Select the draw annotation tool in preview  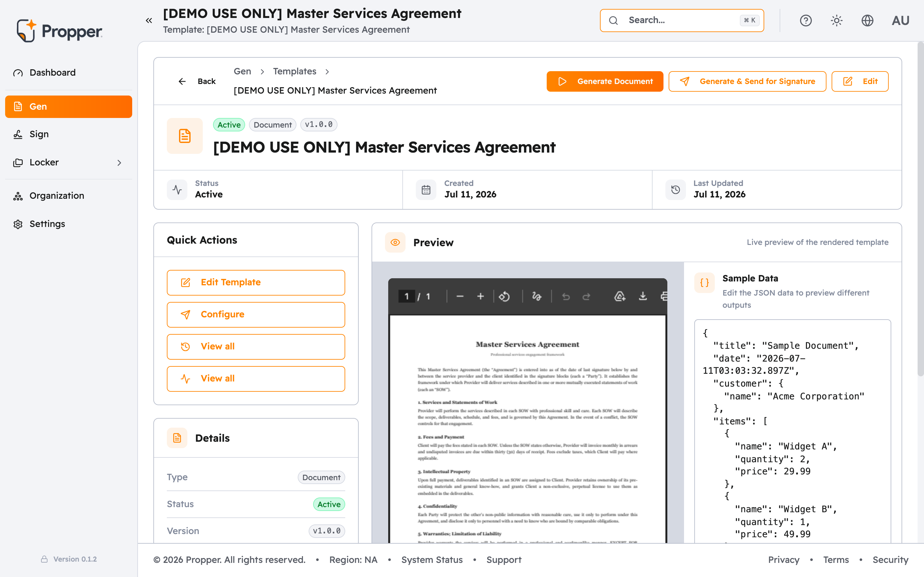[x=536, y=297]
